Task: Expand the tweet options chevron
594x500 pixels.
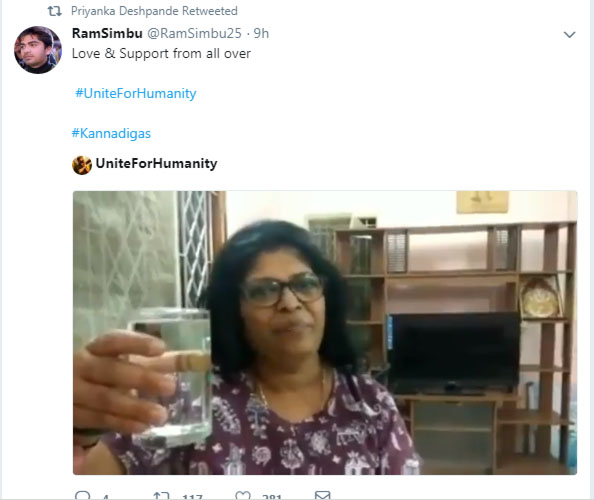Action: (569, 35)
